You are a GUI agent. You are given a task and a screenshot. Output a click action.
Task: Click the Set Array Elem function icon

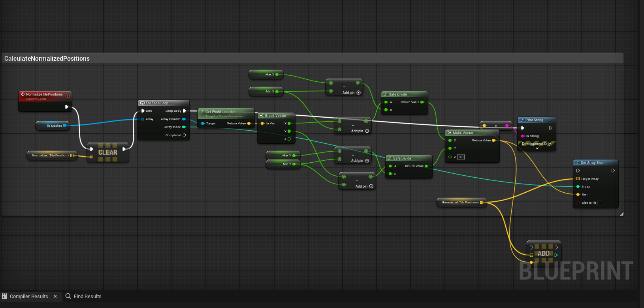(x=578, y=163)
